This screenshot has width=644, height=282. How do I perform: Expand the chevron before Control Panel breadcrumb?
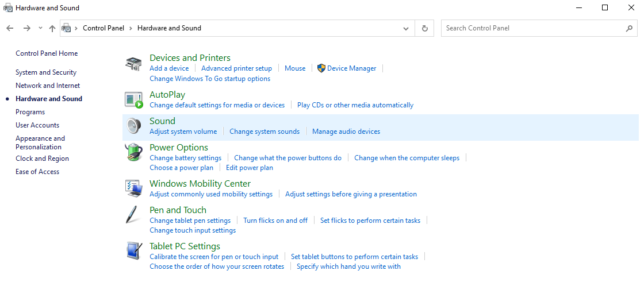click(76, 28)
